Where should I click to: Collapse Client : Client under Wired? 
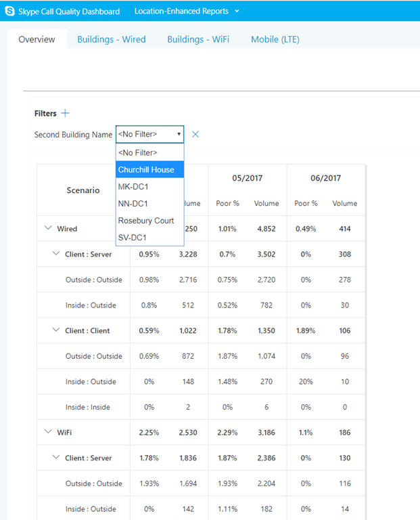(57, 330)
